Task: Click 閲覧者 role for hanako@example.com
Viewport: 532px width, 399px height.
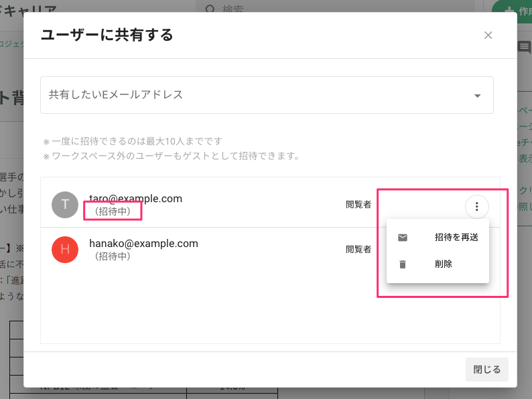Action: 358,249
